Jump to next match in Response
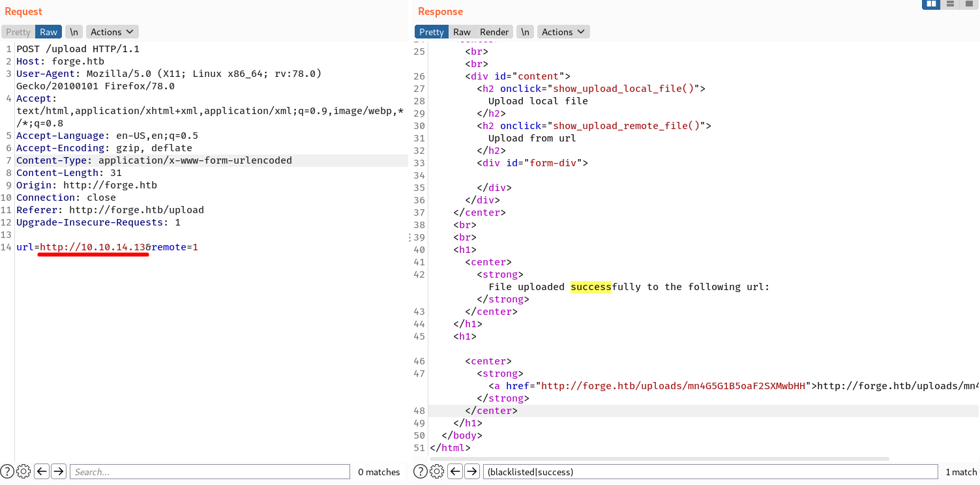The width and height of the screenshot is (980, 485). [x=472, y=471]
